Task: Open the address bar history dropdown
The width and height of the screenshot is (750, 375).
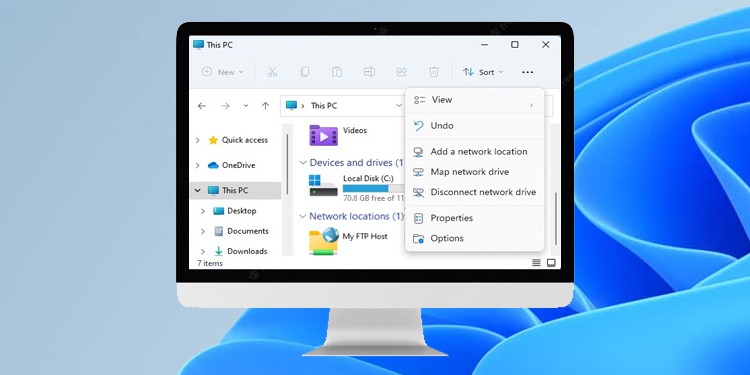Action: (x=399, y=105)
